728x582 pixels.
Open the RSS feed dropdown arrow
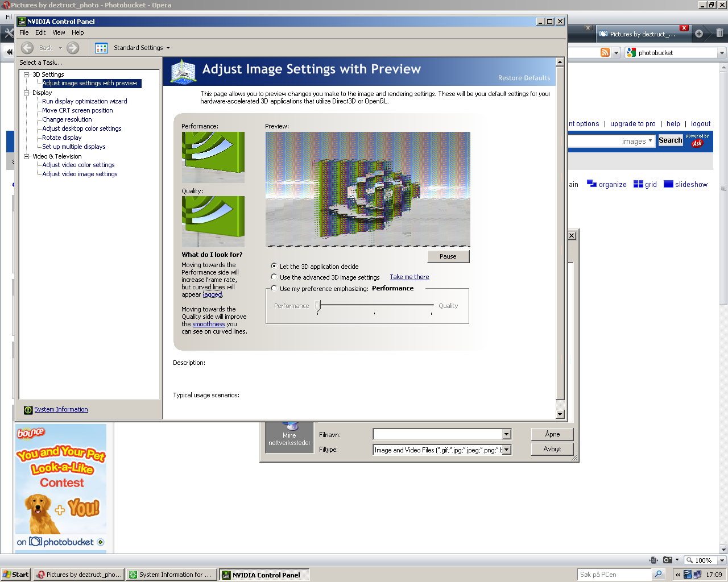[x=617, y=53]
